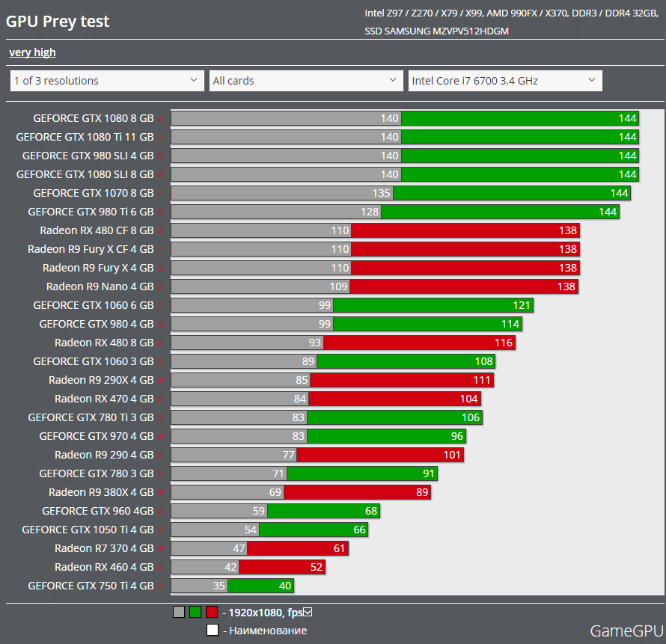The image size is (666, 644).
Task: Click red x beside GTX 1080 SLI 8 GB
Action: click(x=161, y=175)
